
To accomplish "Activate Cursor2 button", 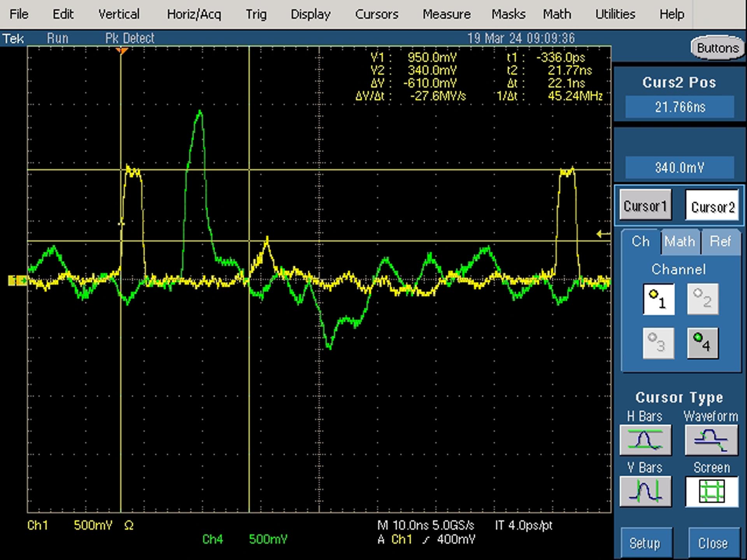I will click(712, 205).
